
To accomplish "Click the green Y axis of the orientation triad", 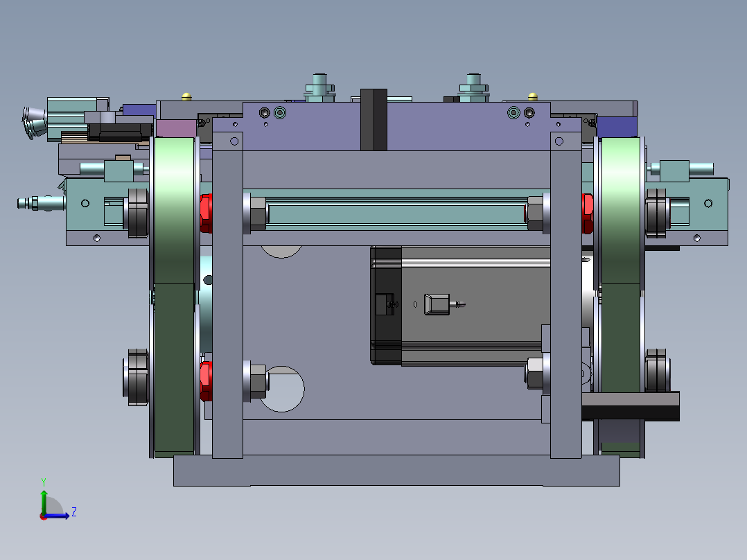I will pos(44,502).
